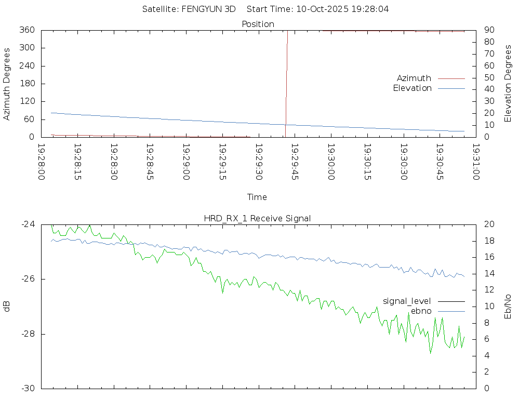The height and width of the screenshot is (399, 532).
Task: Click the Time x-axis label
Action: point(257,197)
